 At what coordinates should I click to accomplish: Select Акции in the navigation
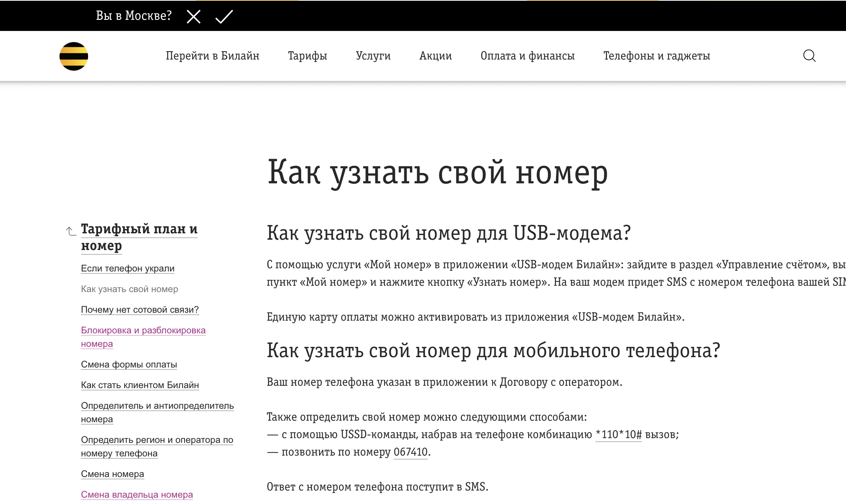[x=435, y=56]
